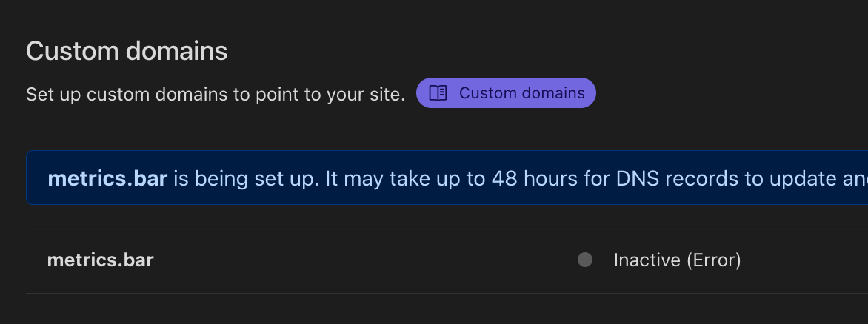Select metrics.bar in the domain list row
The image size is (868, 324).
(100, 260)
